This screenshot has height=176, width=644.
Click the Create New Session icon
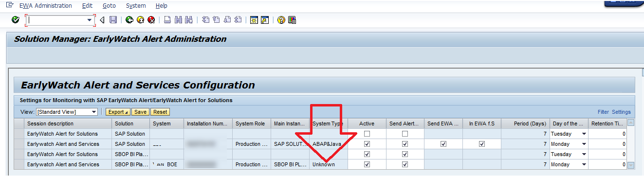coord(254,20)
